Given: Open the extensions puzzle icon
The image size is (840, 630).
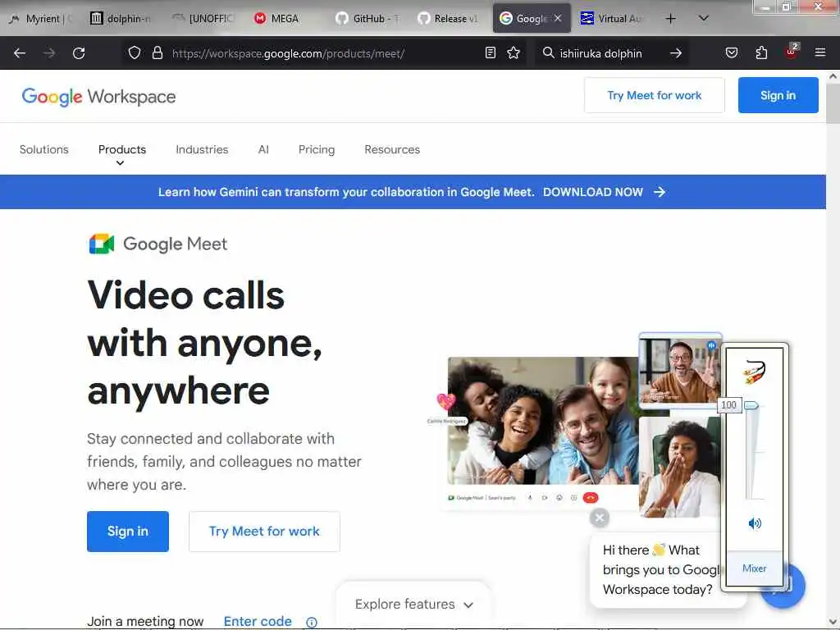Looking at the screenshot, I should [x=760, y=52].
